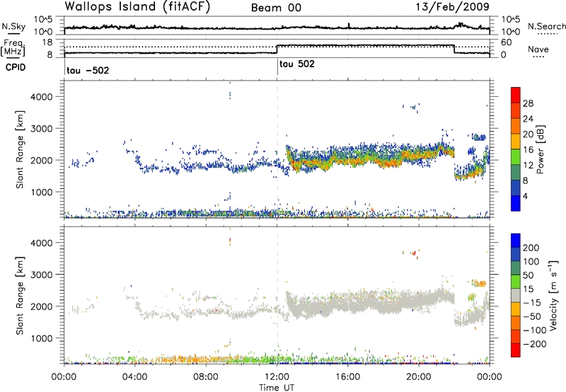
Task: Click the "4" value on Power color bar
Action: 525,196
